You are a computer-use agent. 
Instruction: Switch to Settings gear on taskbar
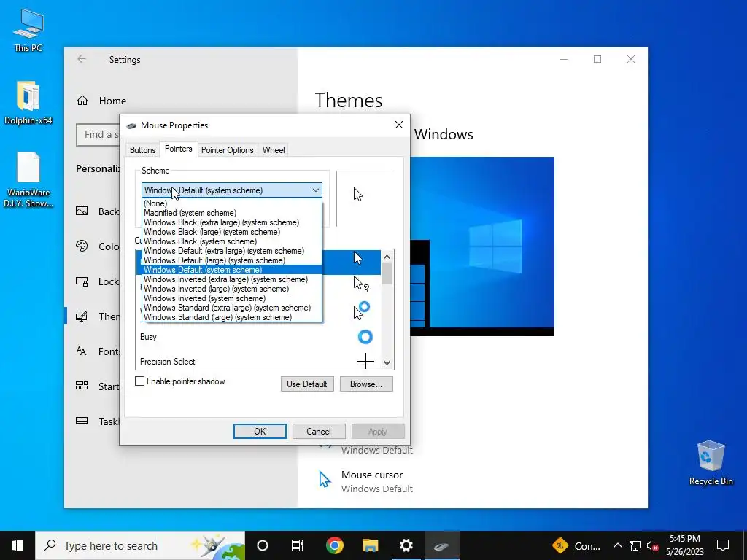406,545
